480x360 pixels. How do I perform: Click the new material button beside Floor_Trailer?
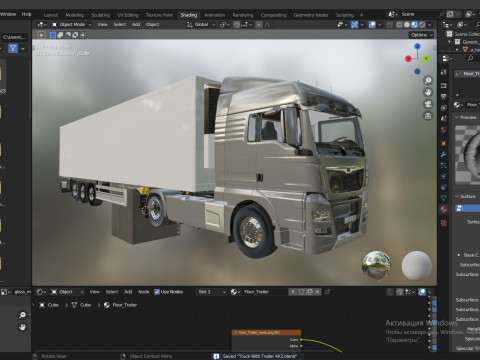point(310,292)
